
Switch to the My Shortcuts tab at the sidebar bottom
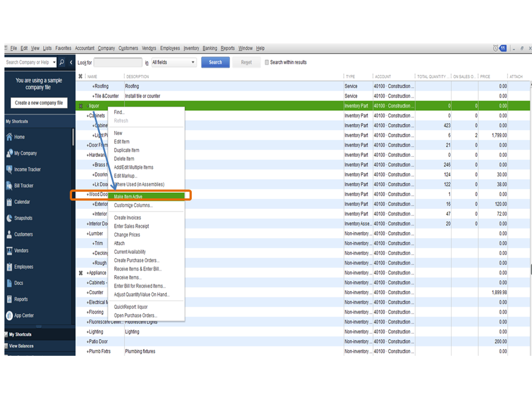pyautogui.click(x=20, y=335)
